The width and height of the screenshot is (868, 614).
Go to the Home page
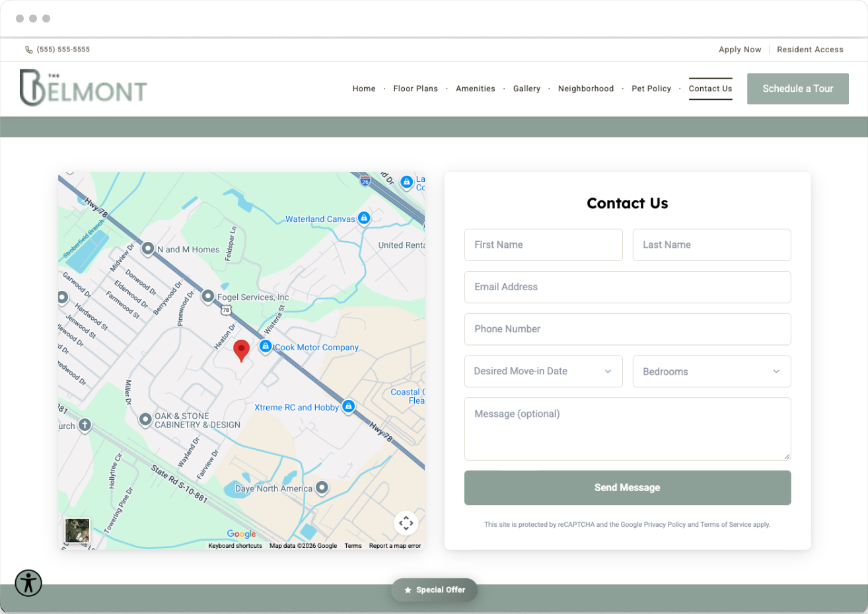pos(364,89)
